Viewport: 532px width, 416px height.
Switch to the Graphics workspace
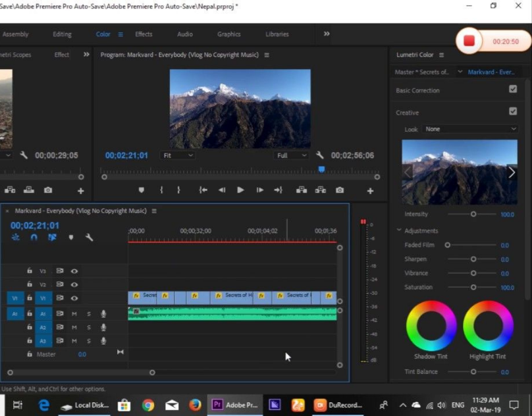[229, 34]
